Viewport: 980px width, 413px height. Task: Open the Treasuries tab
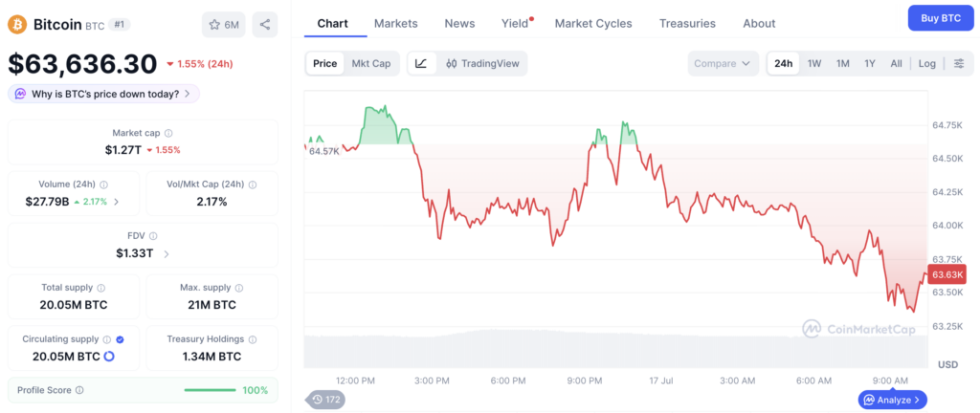pos(687,24)
